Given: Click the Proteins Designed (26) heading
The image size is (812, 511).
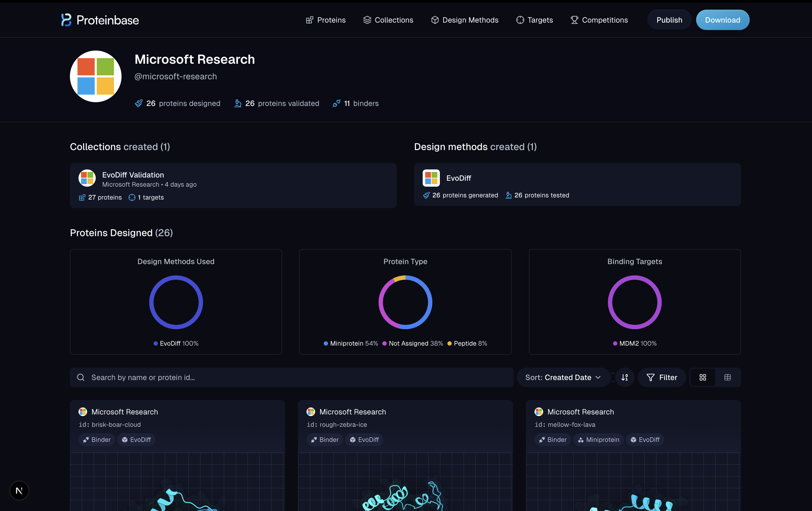Looking at the screenshot, I should 121,233.
